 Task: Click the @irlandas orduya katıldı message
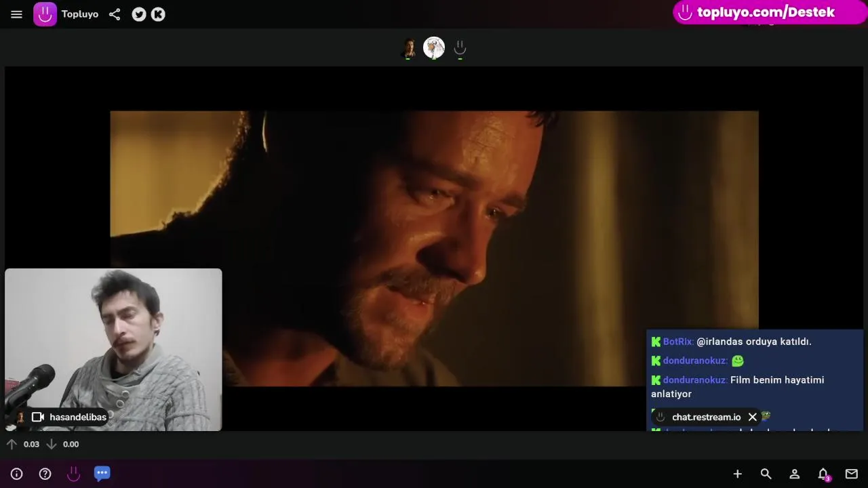754,342
